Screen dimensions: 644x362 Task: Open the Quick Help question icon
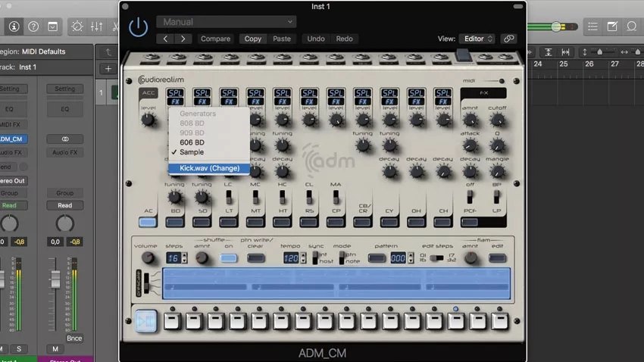33,27
